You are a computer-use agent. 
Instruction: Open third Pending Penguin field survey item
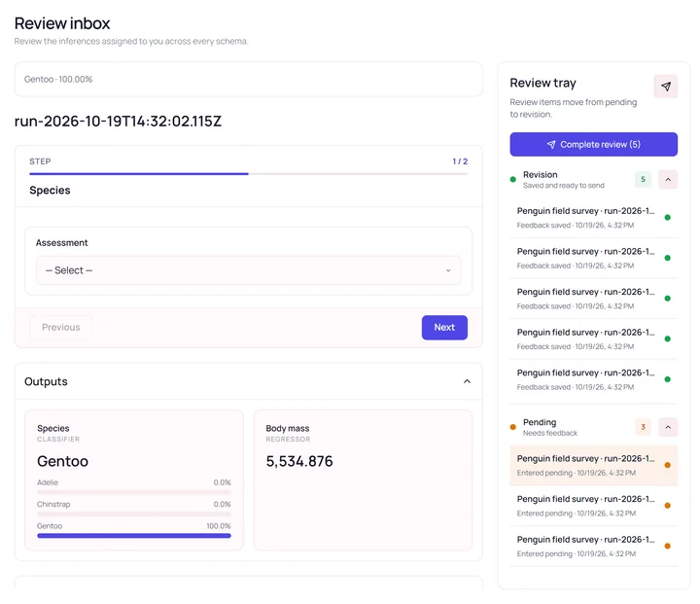(593, 546)
